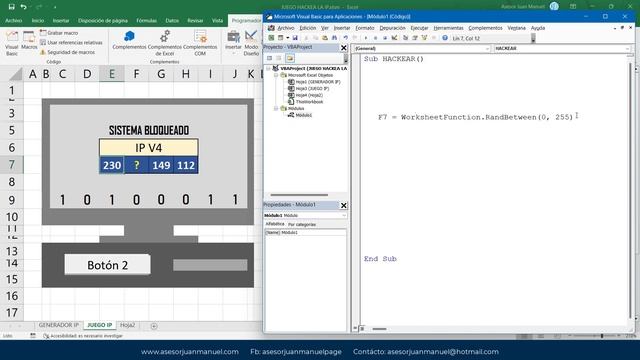Toggle Modo Diseño in the ribbon
This screenshot has width=640, height=360.
[251, 42]
